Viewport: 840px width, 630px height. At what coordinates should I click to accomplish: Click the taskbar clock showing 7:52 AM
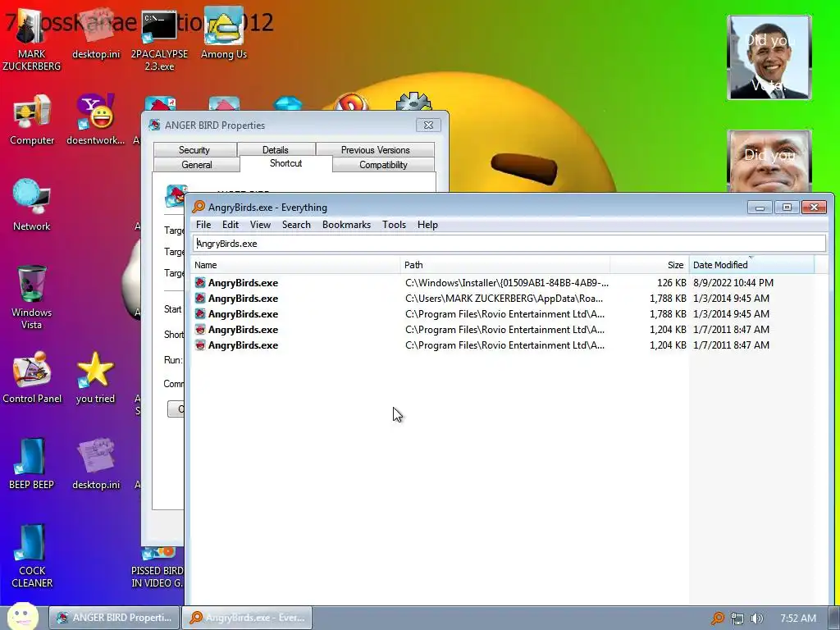click(x=798, y=619)
